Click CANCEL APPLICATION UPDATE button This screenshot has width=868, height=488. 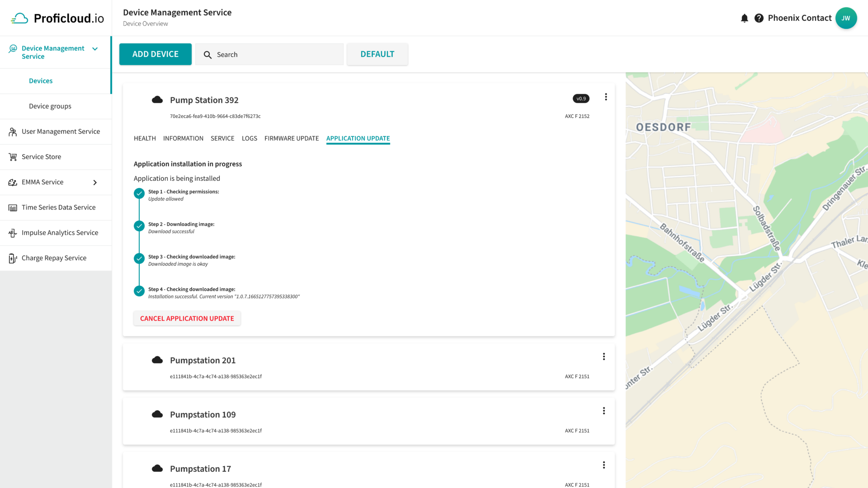click(187, 319)
